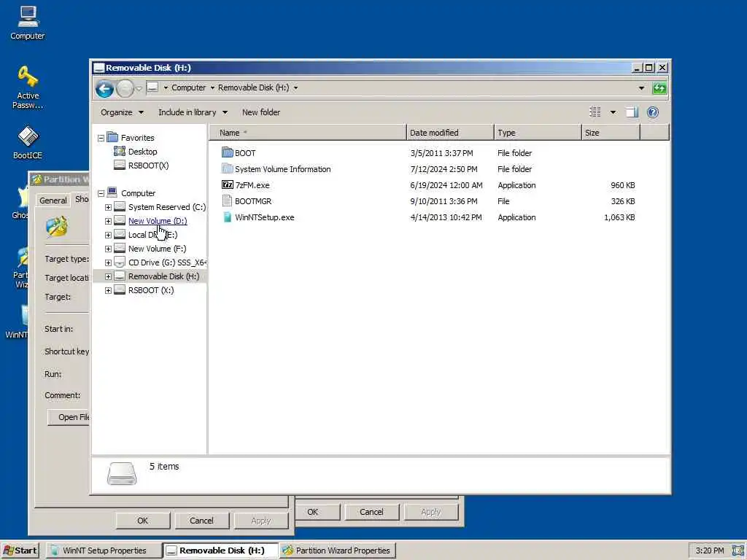Click OK in Partition Wizard Properties dialog
The width and height of the screenshot is (747, 560).
(142, 521)
